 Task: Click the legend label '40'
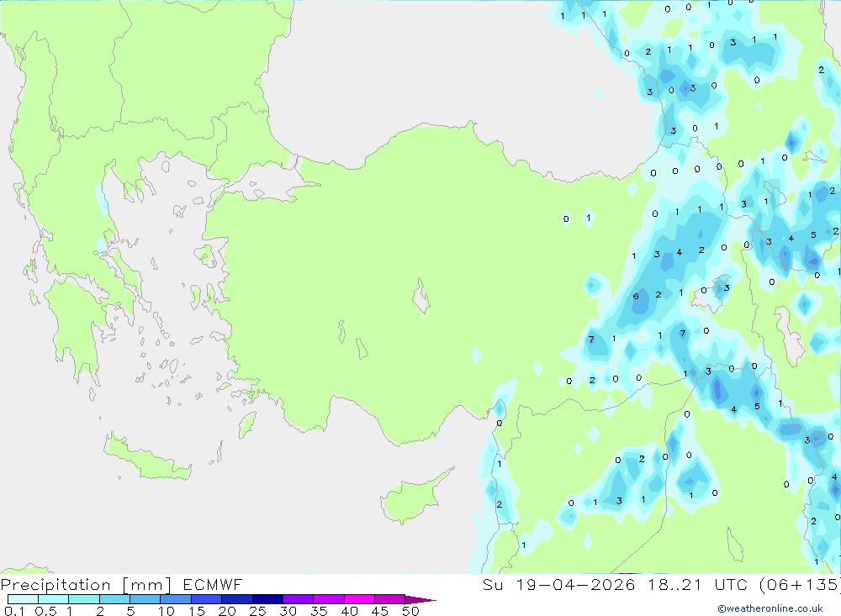tap(350, 611)
